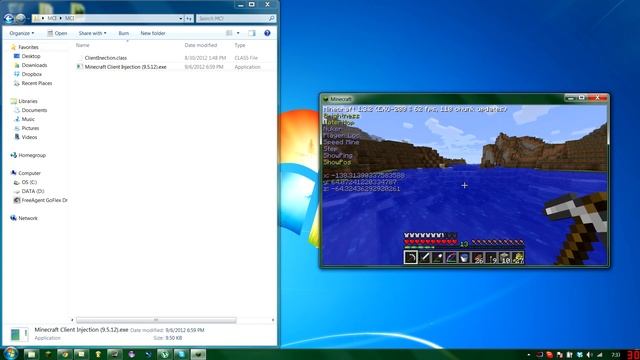This screenshot has height=360, width=640.
Task: Click the taskbar clock
Action: click(x=616, y=355)
